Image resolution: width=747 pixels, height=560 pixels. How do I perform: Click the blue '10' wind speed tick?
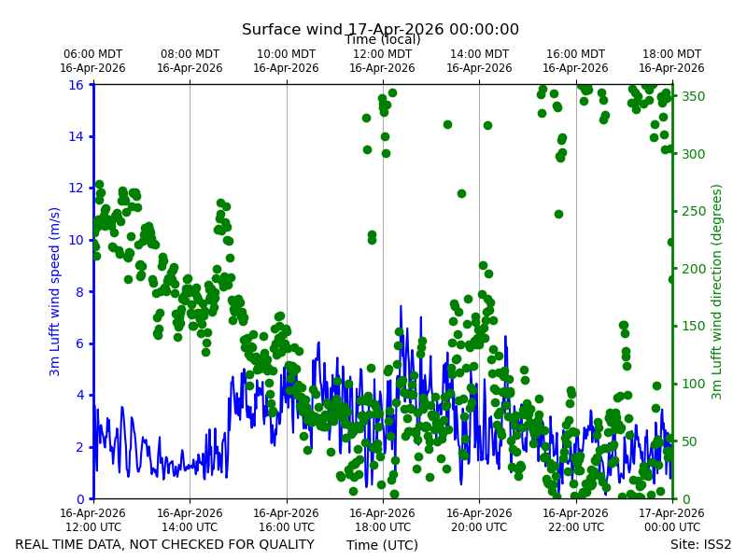coord(76,240)
